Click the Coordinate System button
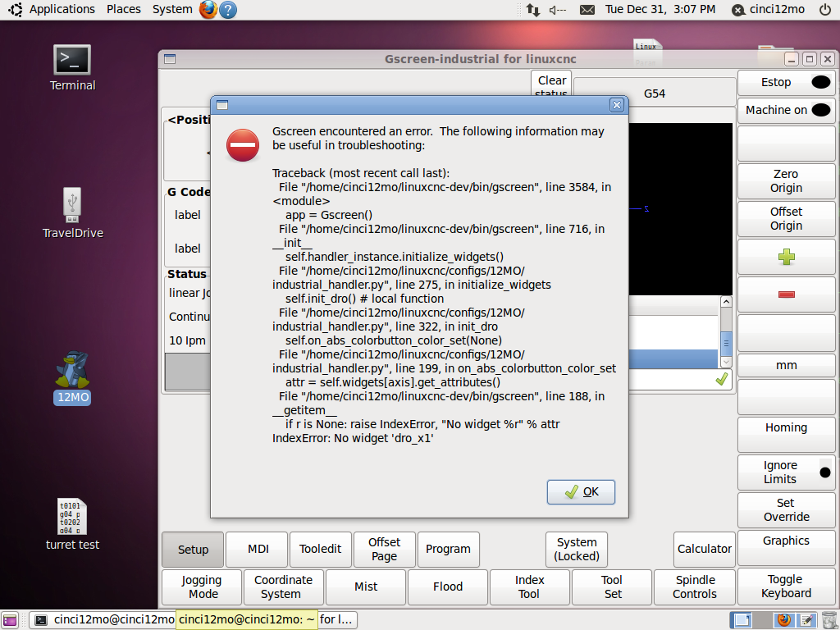Viewport: 840px width, 630px height. (283, 587)
